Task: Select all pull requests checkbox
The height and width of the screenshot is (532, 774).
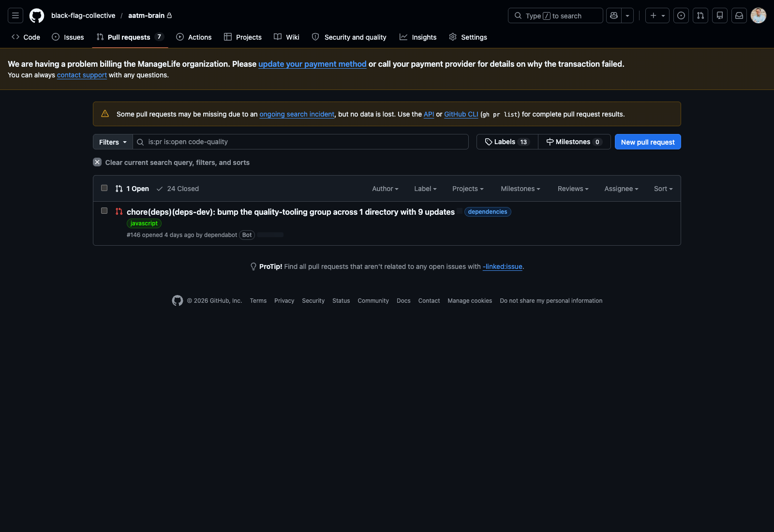Action: (x=104, y=188)
